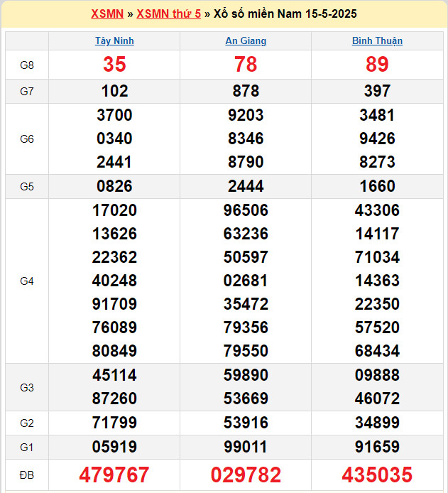
Task: Click Tây Ninh G7 result 102
Action: pos(115,91)
